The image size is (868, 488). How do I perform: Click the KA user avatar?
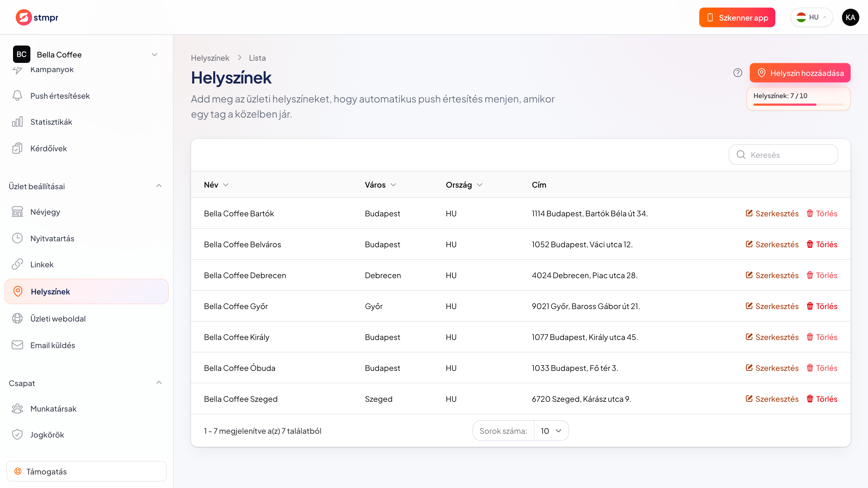[850, 17]
